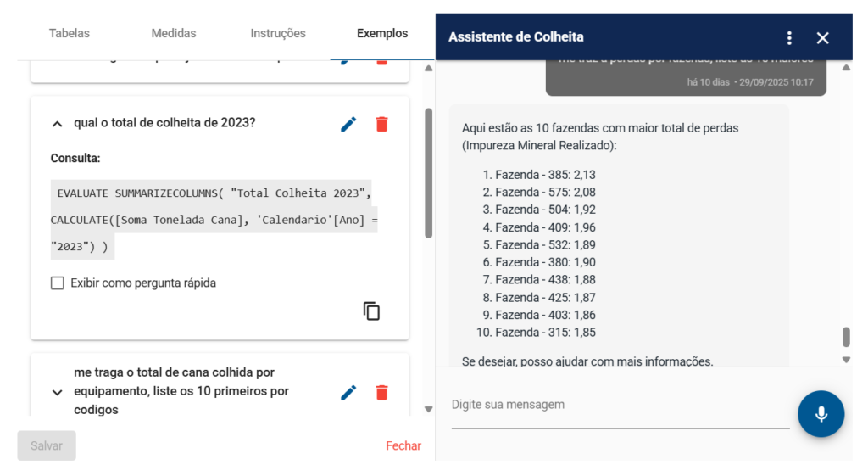This screenshot has width=868, height=476.
Task: Switch to the Tabelas tab
Action: [70, 34]
